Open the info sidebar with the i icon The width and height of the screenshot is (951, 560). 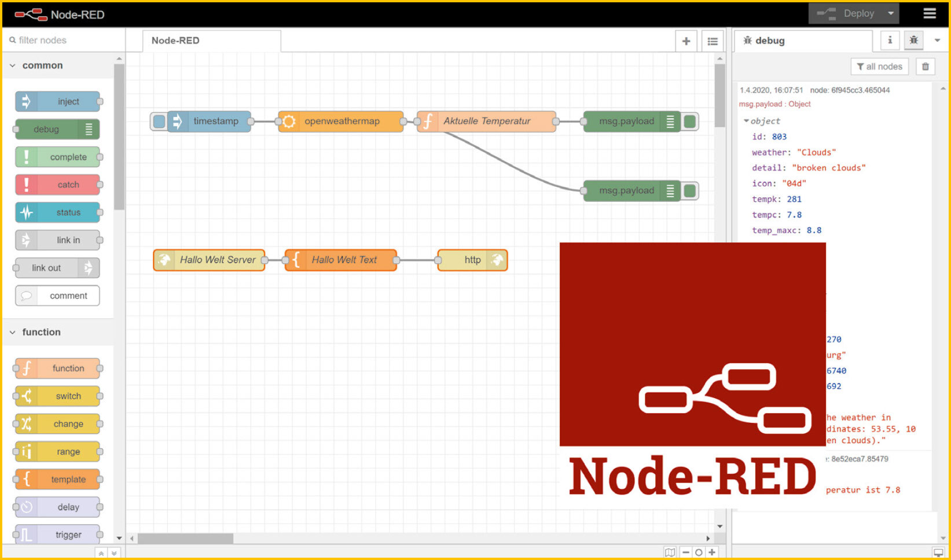(890, 40)
